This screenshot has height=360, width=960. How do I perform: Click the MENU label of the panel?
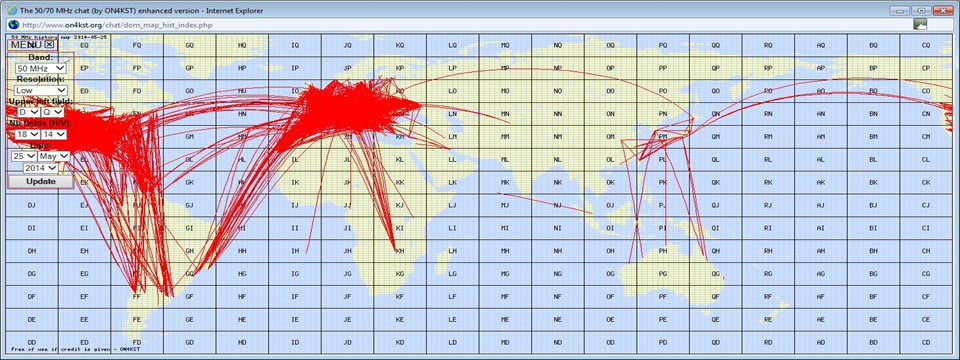[26, 45]
